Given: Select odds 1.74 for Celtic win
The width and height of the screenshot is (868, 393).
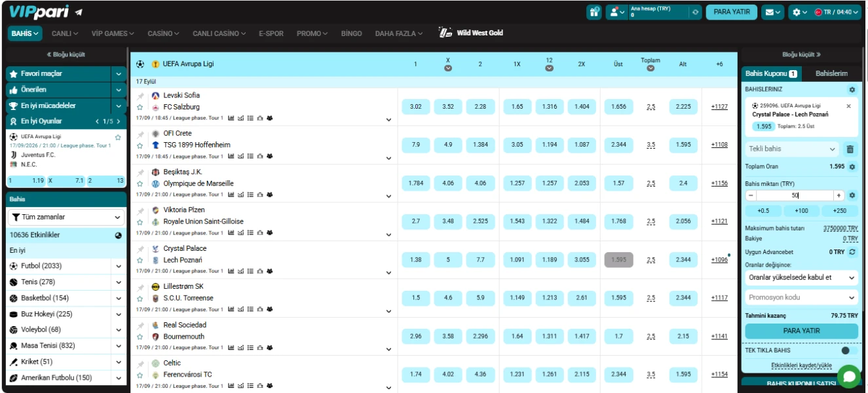Looking at the screenshot, I should (x=416, y=374).
